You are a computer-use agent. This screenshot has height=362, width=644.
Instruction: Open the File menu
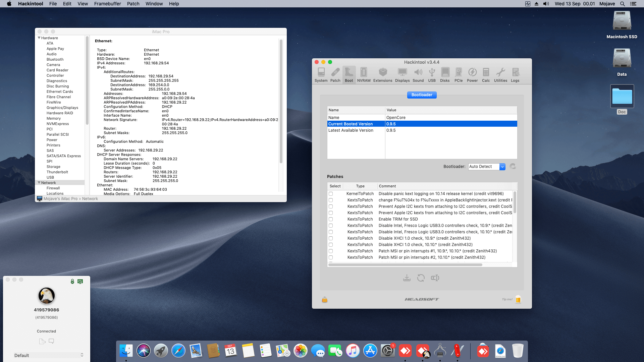(x=53, y=4)
